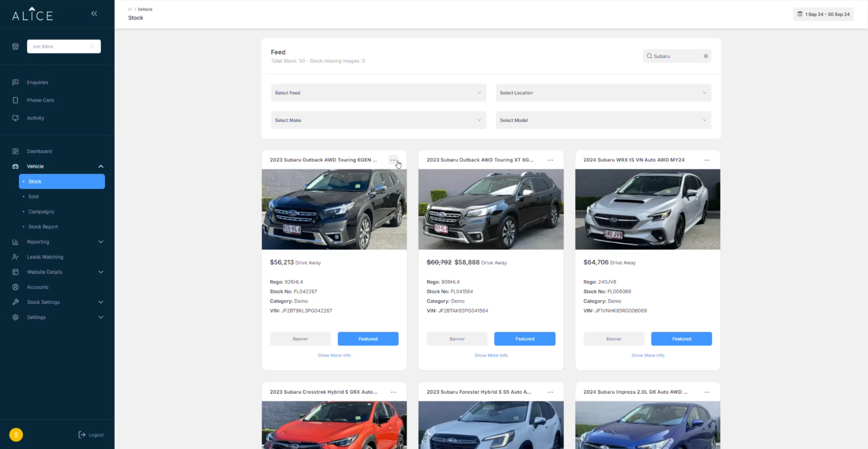
Task: Click the Accounts user icon
Action: click(x=15, y=287)
